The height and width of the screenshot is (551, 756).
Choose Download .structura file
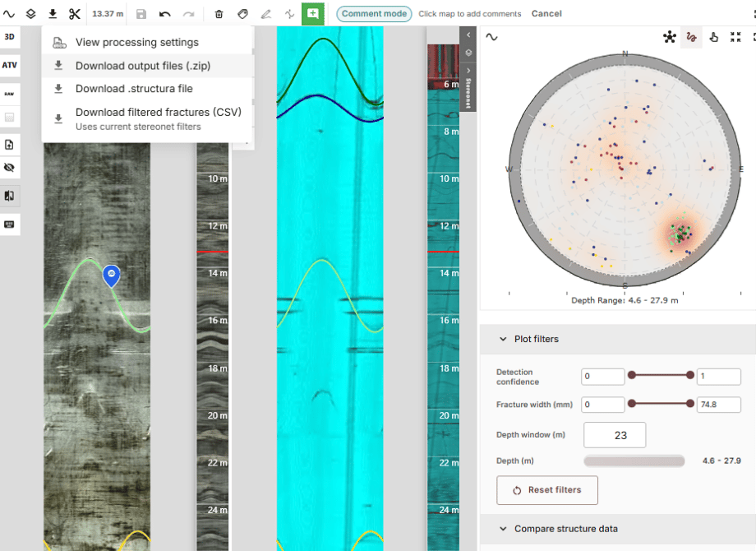click(x=148, y=89)
